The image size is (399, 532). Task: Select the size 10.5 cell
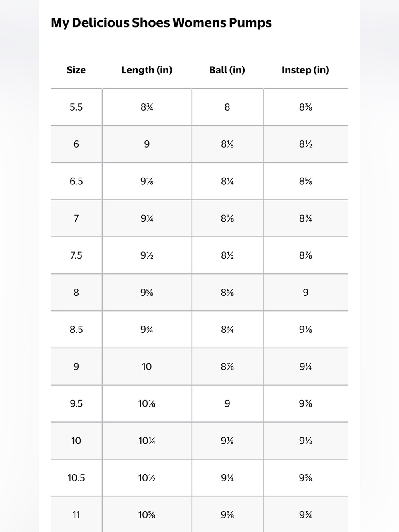pos(76,478)
